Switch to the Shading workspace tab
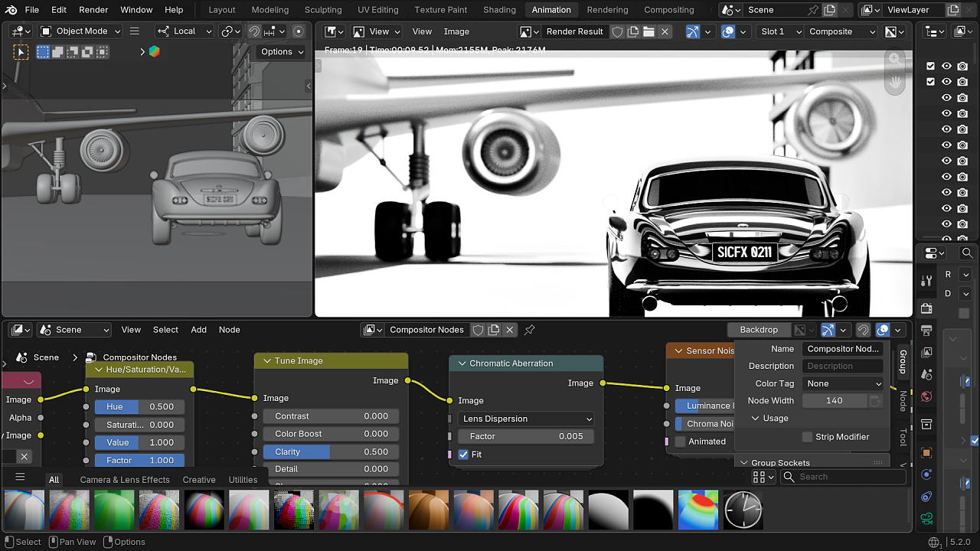Image resolution: width=980 pixels, height=551 pixels. click(499, 10)
